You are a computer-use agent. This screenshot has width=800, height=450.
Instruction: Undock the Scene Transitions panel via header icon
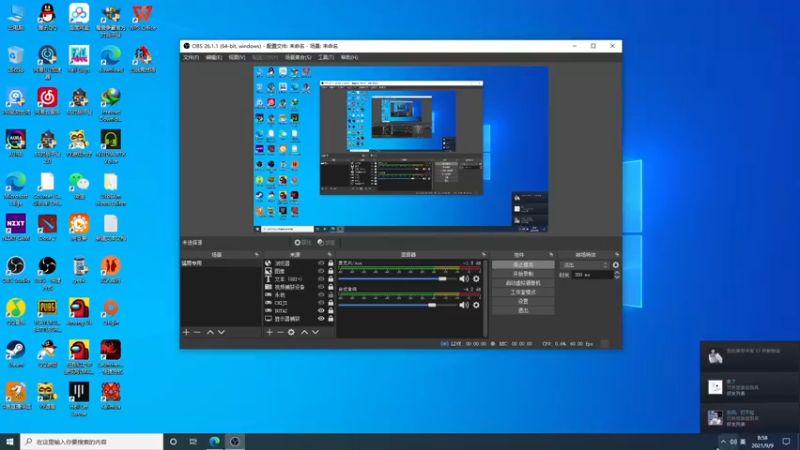[x=617, y=255]
